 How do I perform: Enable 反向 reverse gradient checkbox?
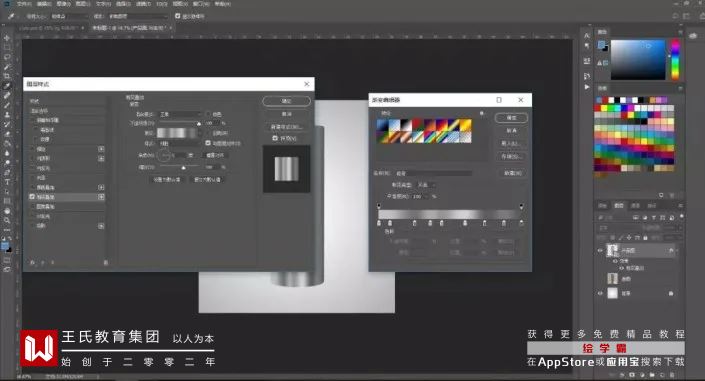point(208,133)
